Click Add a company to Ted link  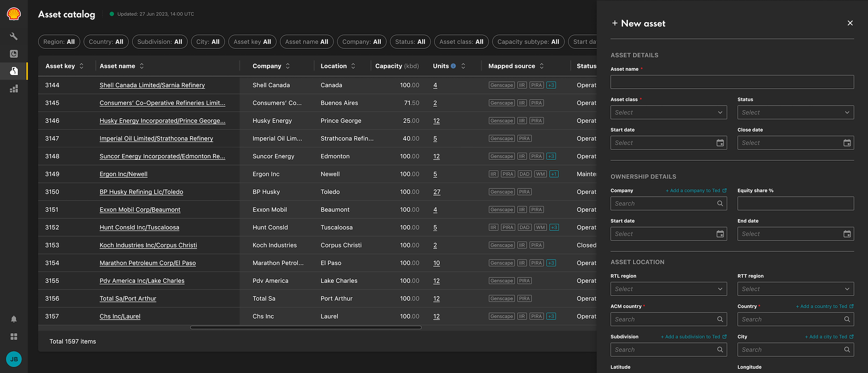[696, 191]
